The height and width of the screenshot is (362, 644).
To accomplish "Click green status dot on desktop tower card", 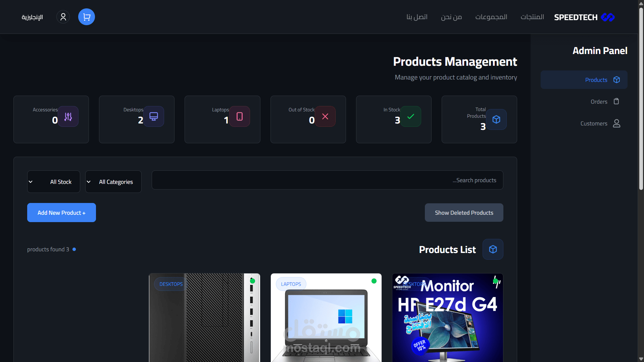I will coord(253,281).
